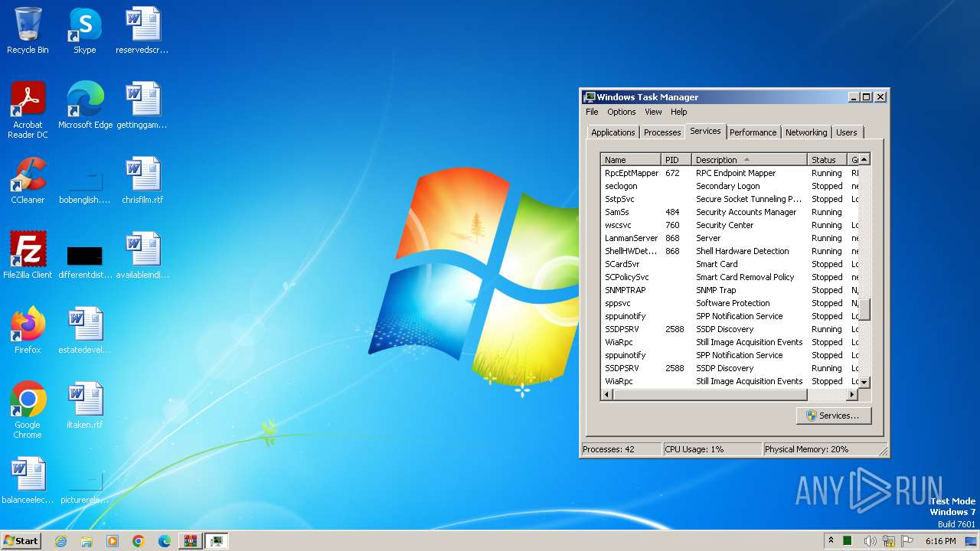980x551 pixels.
Task: Open the Options menu in Task Manager
Action: coord(622,112)
